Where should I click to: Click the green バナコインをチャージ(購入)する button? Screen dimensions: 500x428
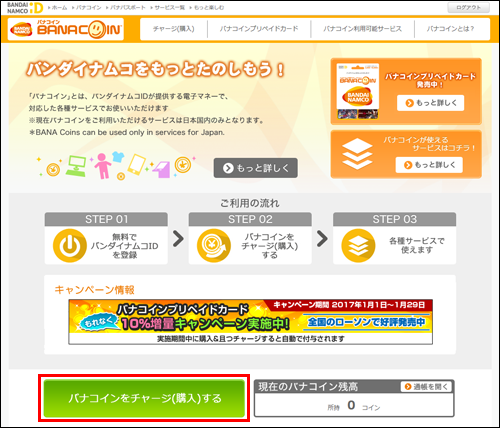145,398
